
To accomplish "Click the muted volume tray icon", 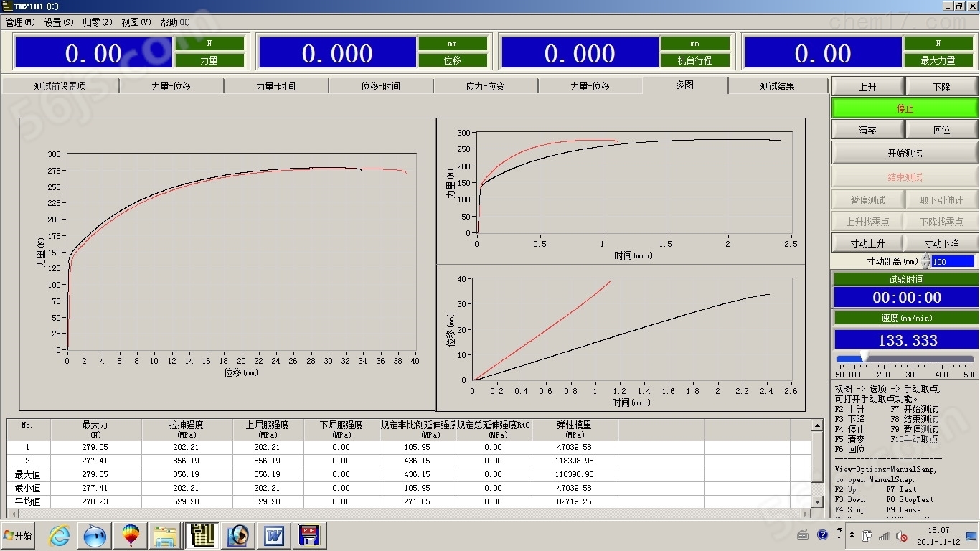I will [x=902, y=536].
